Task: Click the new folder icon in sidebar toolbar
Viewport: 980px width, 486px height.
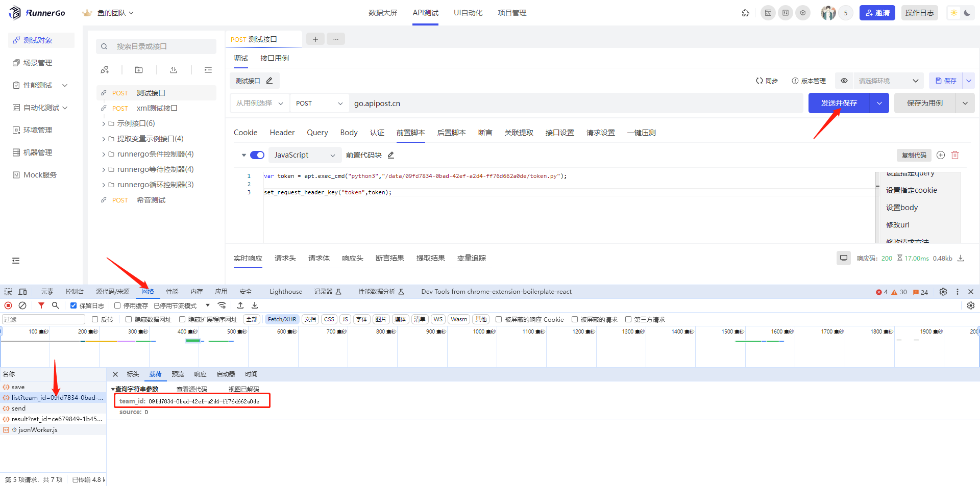Action: pos(139,70)
